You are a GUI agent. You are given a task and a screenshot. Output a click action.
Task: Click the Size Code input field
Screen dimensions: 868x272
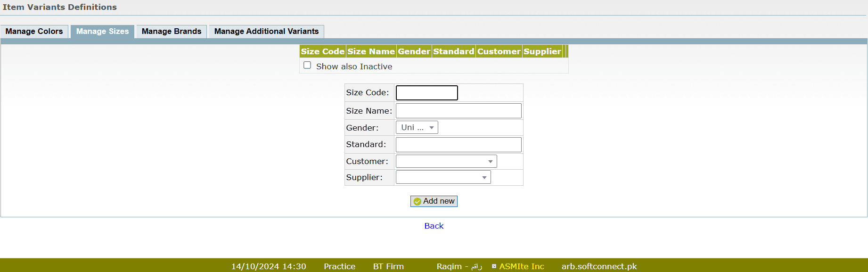click(426, 93)
